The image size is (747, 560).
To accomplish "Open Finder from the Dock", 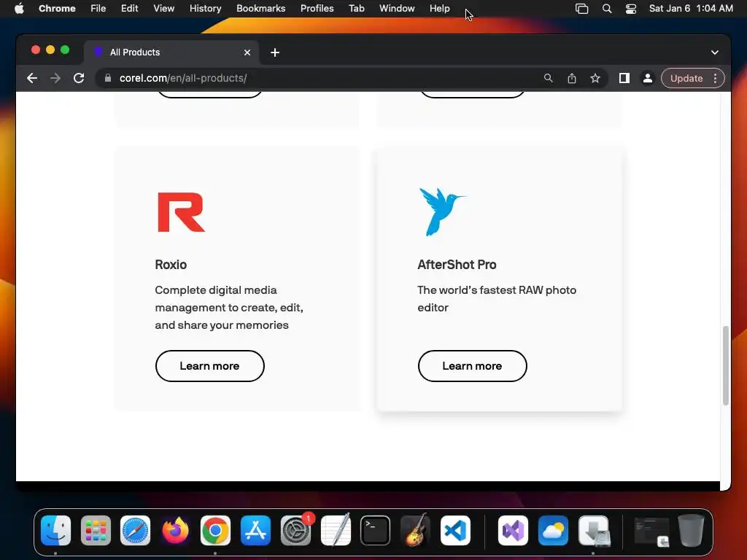I will [x=55, y=531].
